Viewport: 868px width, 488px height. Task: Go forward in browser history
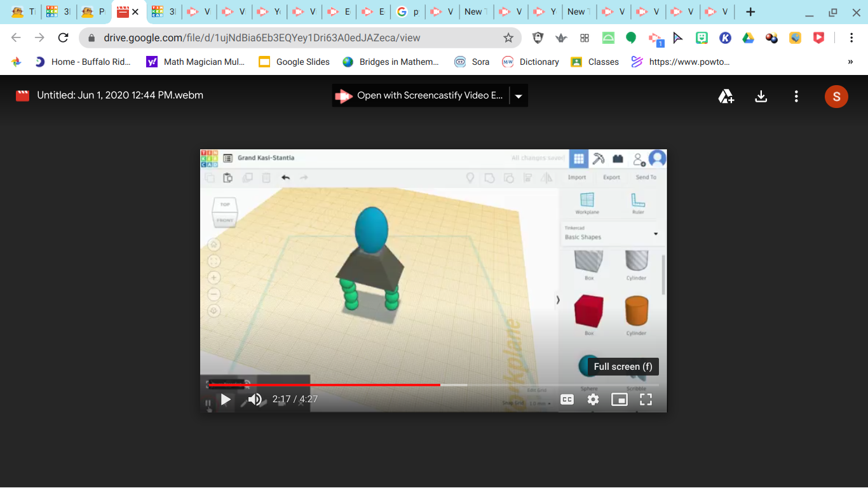(x=39, y=37)
